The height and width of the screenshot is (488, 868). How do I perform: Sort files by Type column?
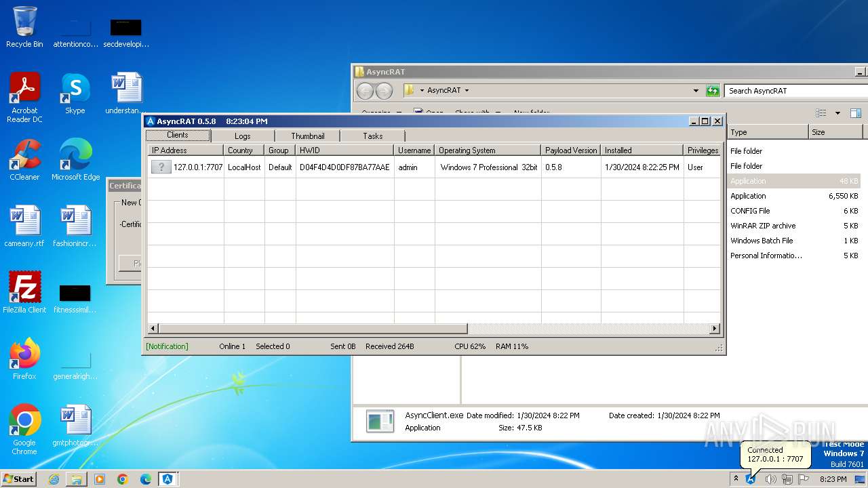point(768,132)
